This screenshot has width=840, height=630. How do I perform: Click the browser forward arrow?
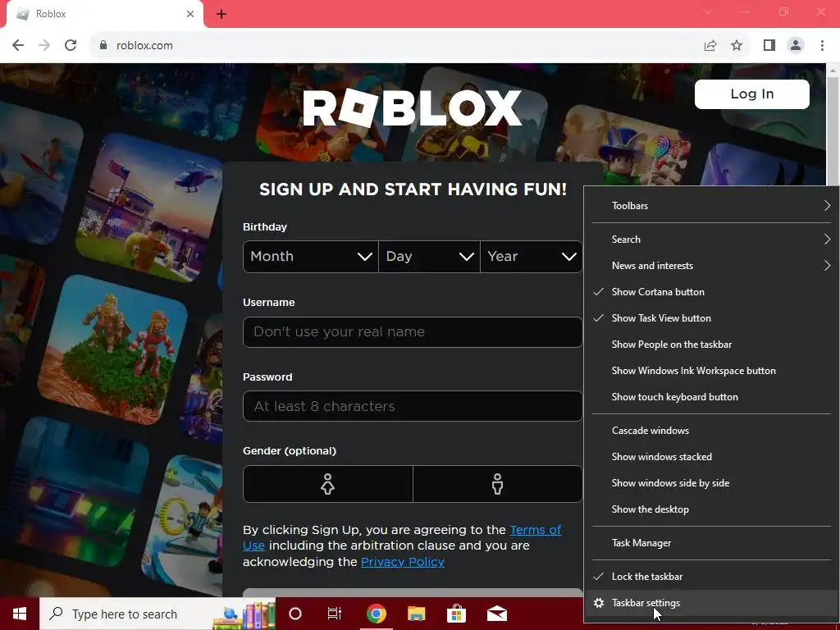point(44,46)
